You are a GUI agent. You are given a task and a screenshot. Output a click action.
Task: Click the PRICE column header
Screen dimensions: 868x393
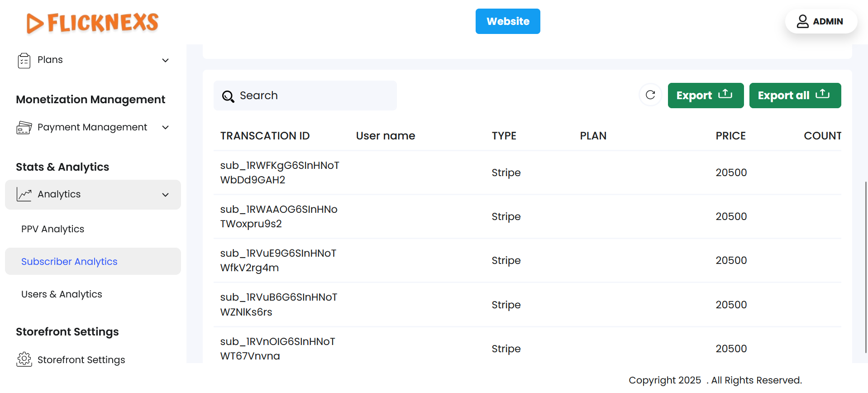[x=730, y=136]
